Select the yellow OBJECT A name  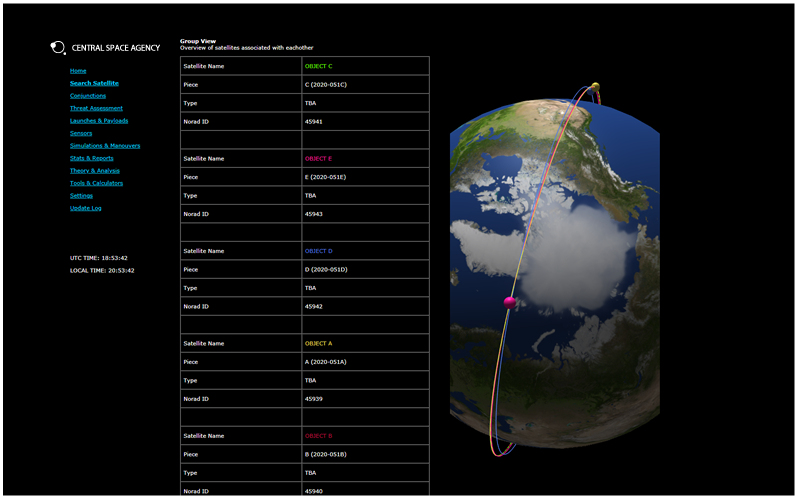point(318,343)
